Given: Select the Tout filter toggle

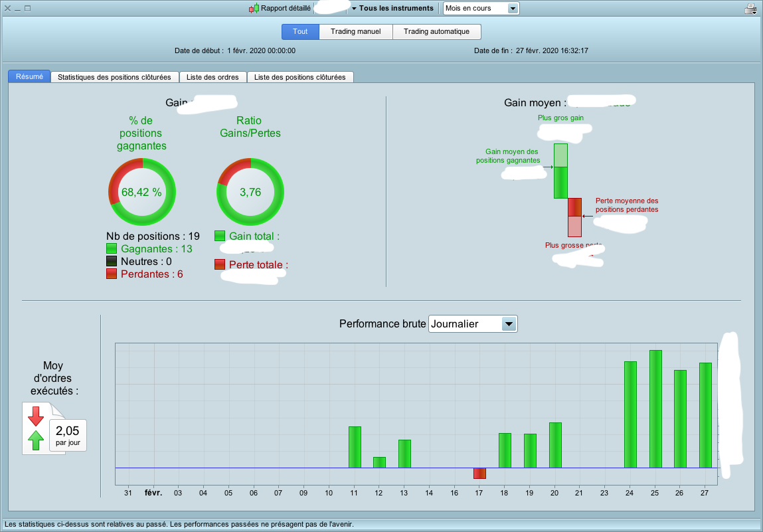Looking at the screenshot, I should [x=300, y=32].
